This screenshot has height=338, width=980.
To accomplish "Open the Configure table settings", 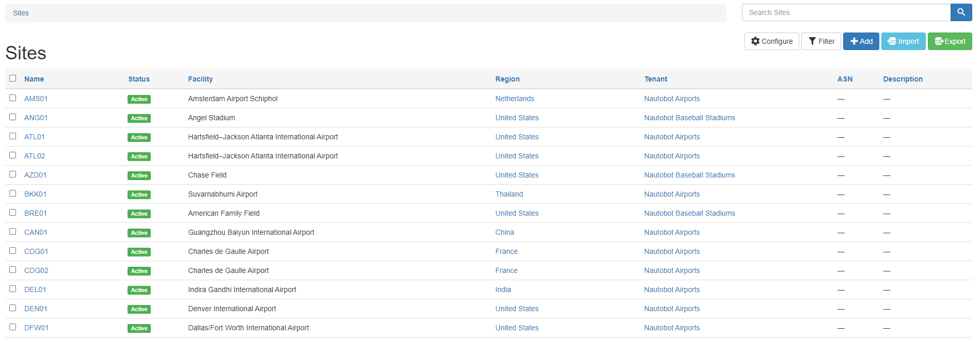I will click(x=771, y=41).
